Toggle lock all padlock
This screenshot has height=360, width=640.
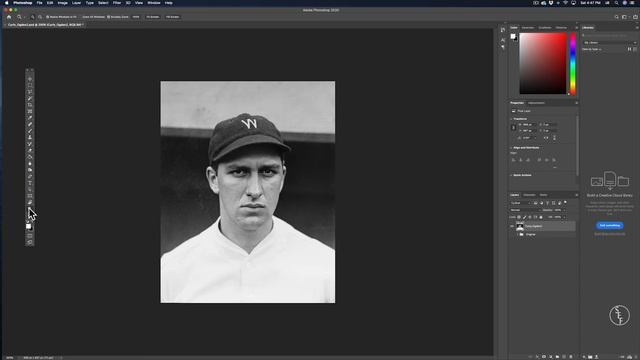click(541, 217)
